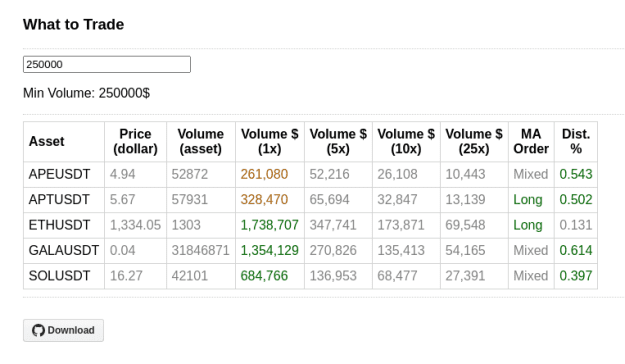The width and height of the screenshot is (625, 364).
Task: Click the volume 42101 cell
Action: tap(201, 276)
